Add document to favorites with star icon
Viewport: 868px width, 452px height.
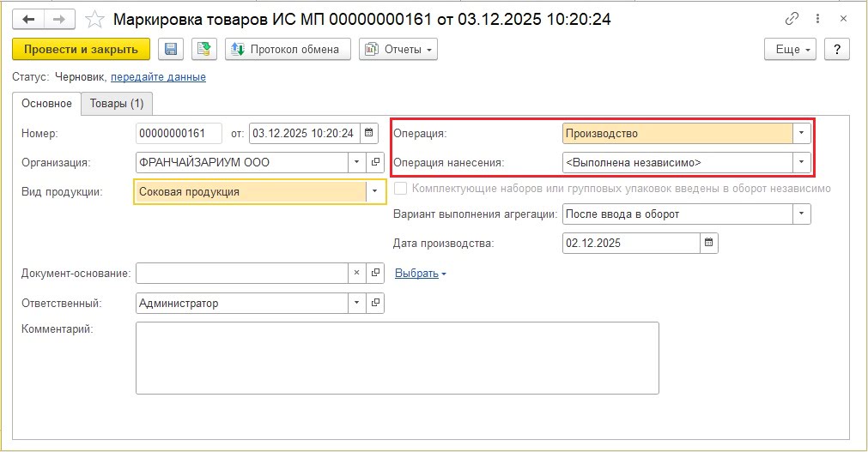coord(96,19)
